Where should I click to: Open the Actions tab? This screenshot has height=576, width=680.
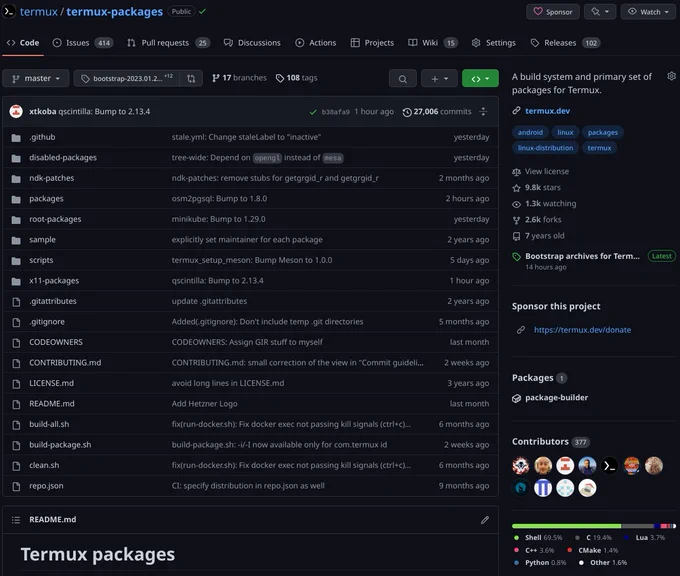pyautogui.click(x=316, y=43)
